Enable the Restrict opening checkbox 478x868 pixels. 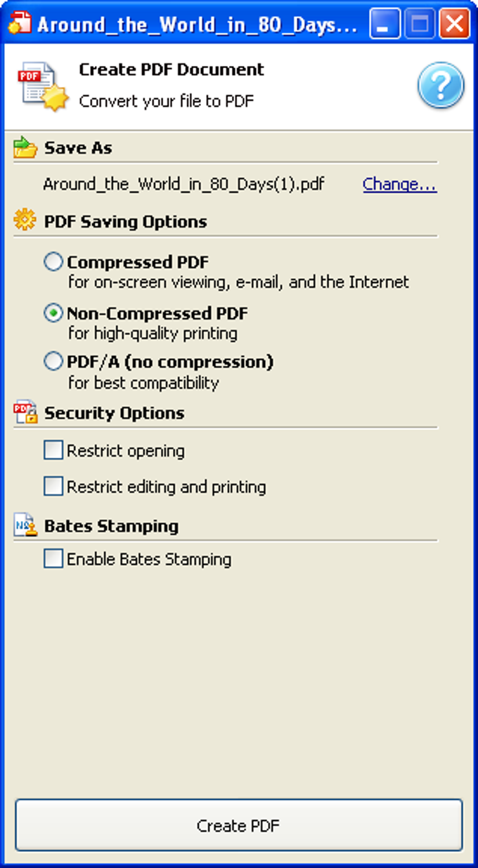click(52, 449)
